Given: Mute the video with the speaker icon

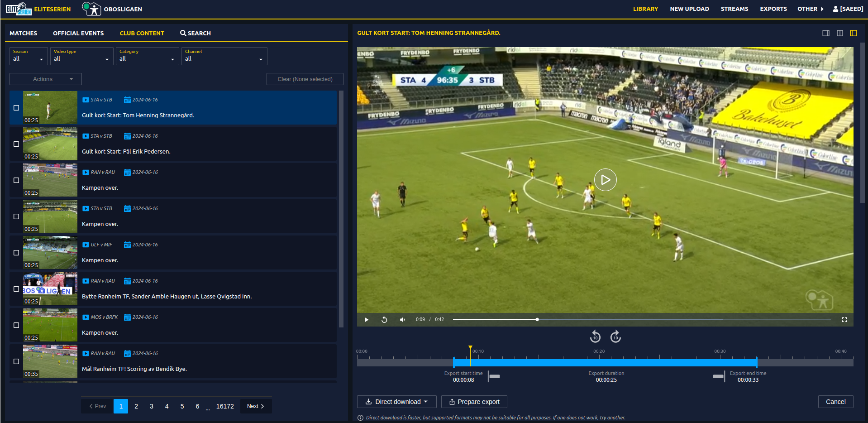Looking at the screenshot, I should pyautogui.click(x=402, y=320).
